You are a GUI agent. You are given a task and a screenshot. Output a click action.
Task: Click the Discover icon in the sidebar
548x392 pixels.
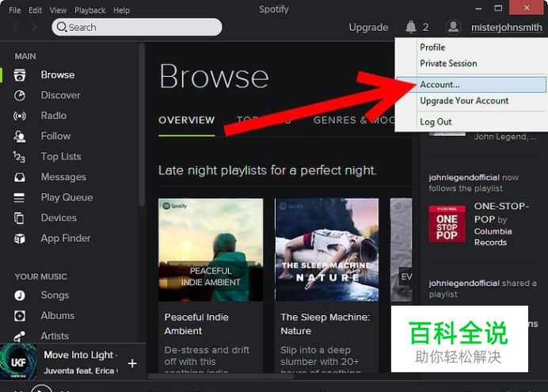point(20,95)
